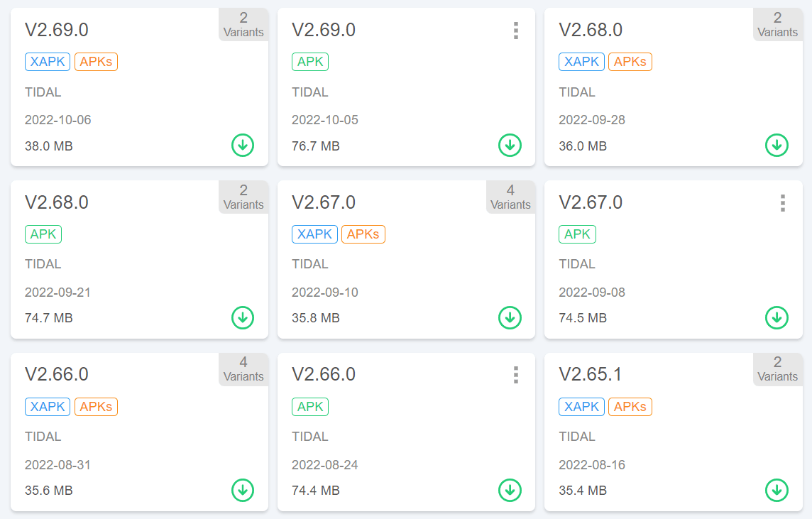
Task: Download V2.66.0 dated 2022-08-31
Action: pyautogui.click(x=243, y=490)
